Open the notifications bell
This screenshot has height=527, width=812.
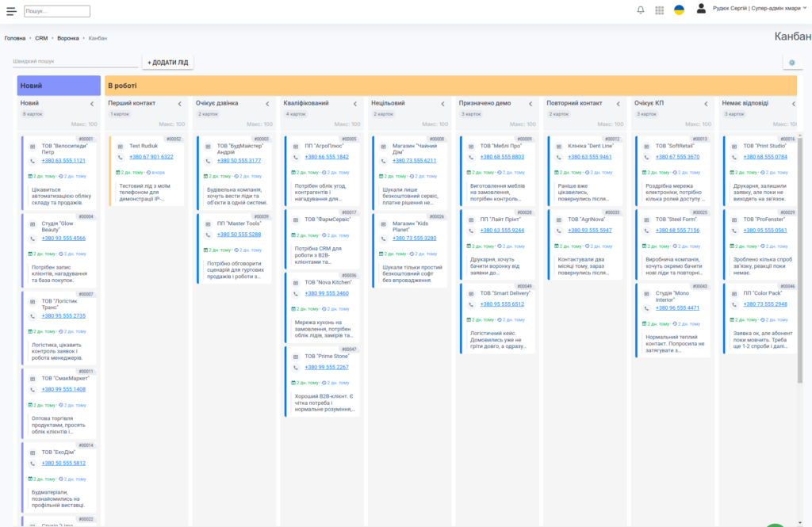click(x=641, y=10)
